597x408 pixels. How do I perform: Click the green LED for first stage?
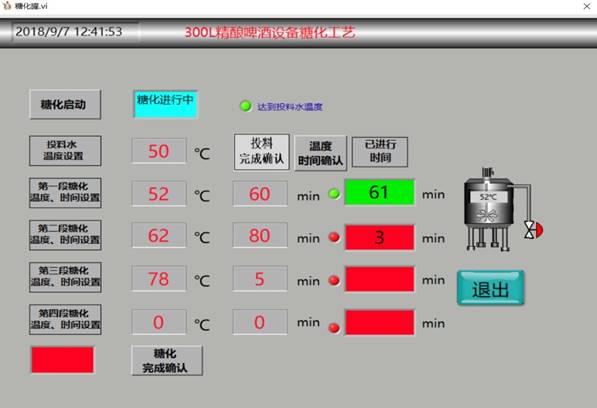334,194
